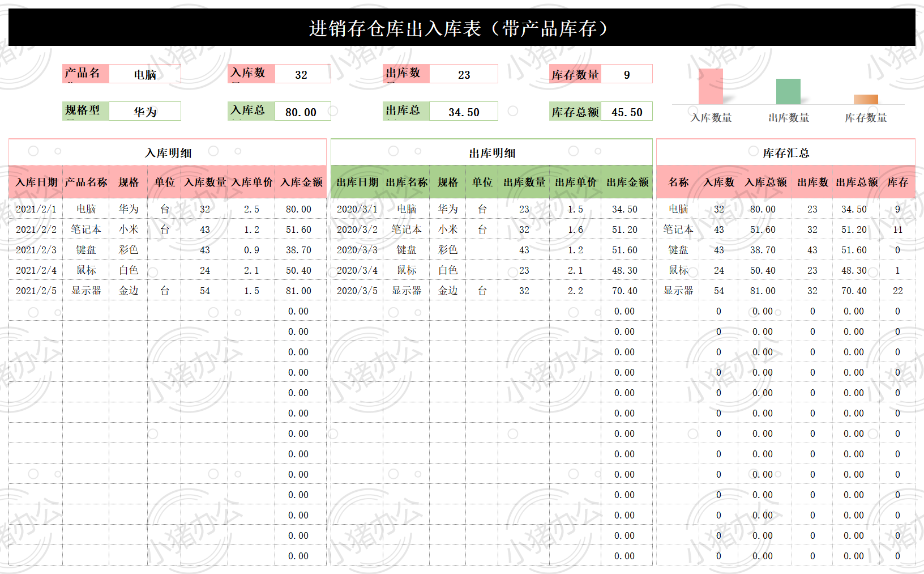
Task: Click the date cell 2021/2/3
Action: coord(36,250)
